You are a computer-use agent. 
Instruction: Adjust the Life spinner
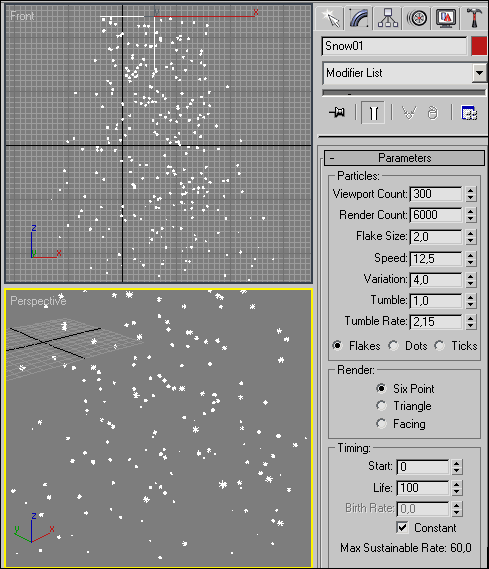point(457,488)
